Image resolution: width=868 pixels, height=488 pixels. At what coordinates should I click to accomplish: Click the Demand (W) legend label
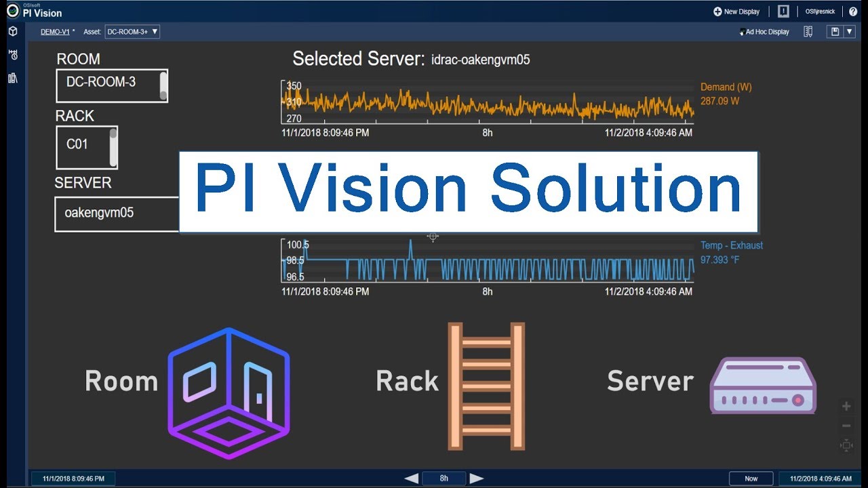(x=726, y=87)
